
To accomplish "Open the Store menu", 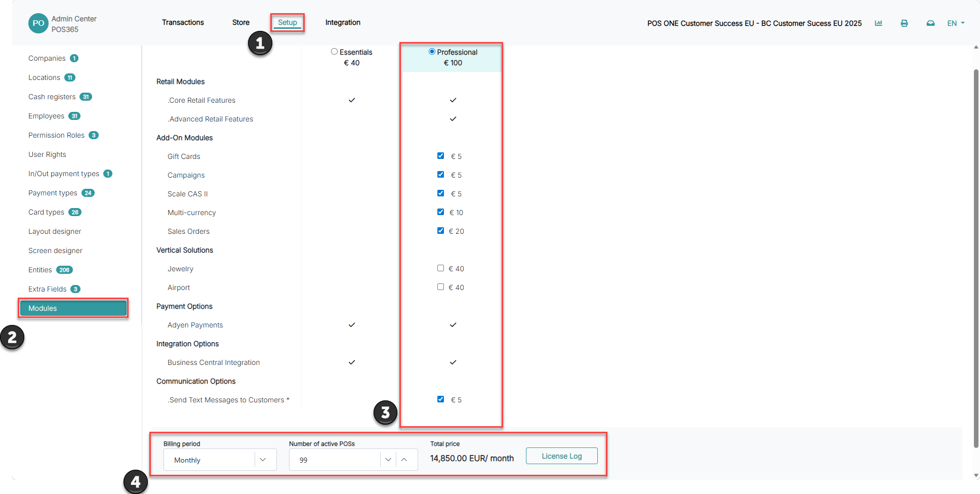I will click(x=241, y=22).
